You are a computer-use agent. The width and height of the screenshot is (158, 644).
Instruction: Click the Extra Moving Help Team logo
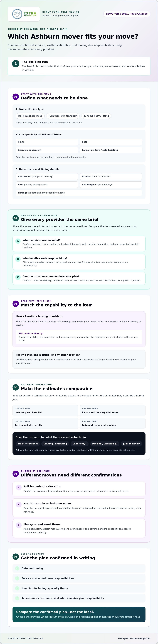(x=24, y=14)
